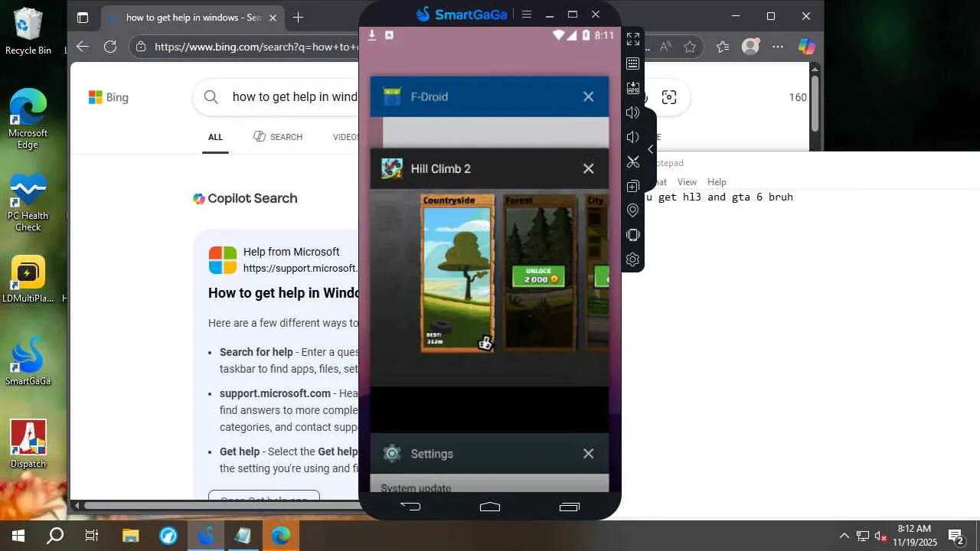Open Edge Settings and more menu
The image size is (980, 551).
click(x=778, y=47)
